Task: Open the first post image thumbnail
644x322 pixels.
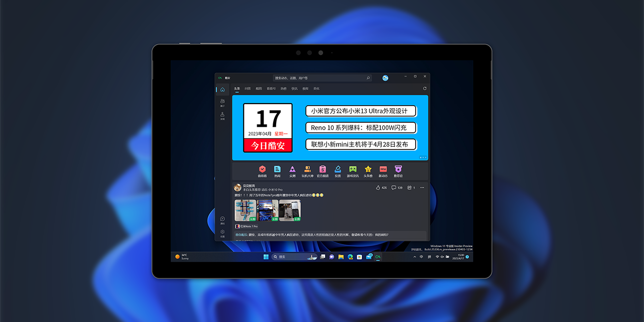Action: [246, 210]
